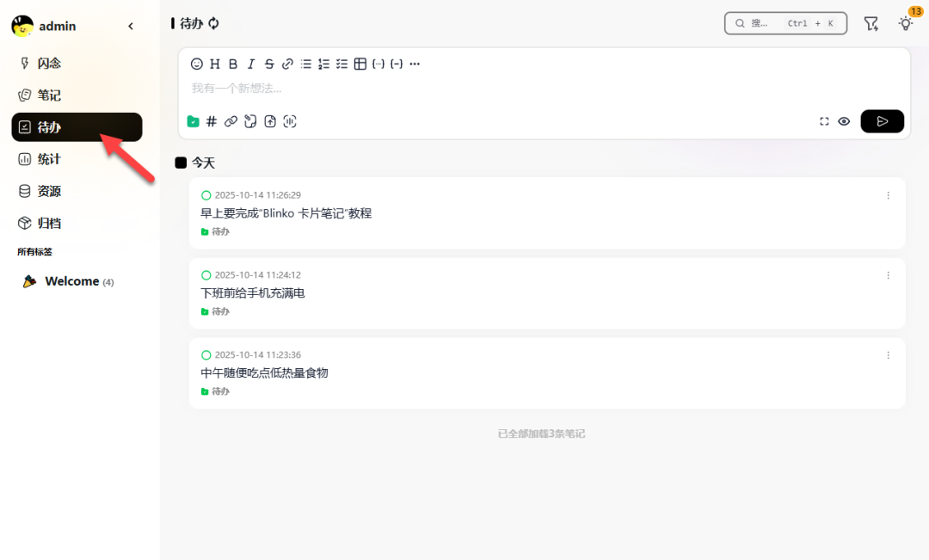Add a note reference link
929x560 pixels.
(x=231, y=121)
